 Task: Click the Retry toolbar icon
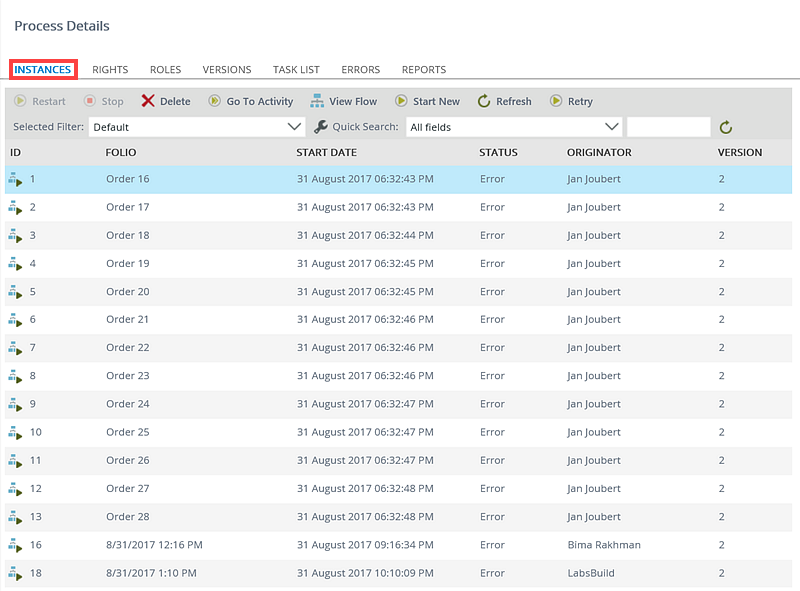pos(556,101)
